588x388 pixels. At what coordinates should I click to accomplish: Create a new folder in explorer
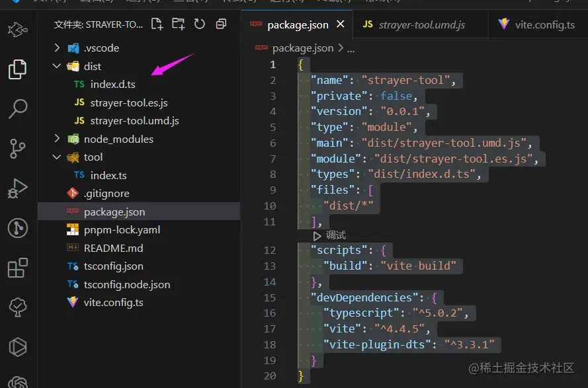[x=179, y=24]
